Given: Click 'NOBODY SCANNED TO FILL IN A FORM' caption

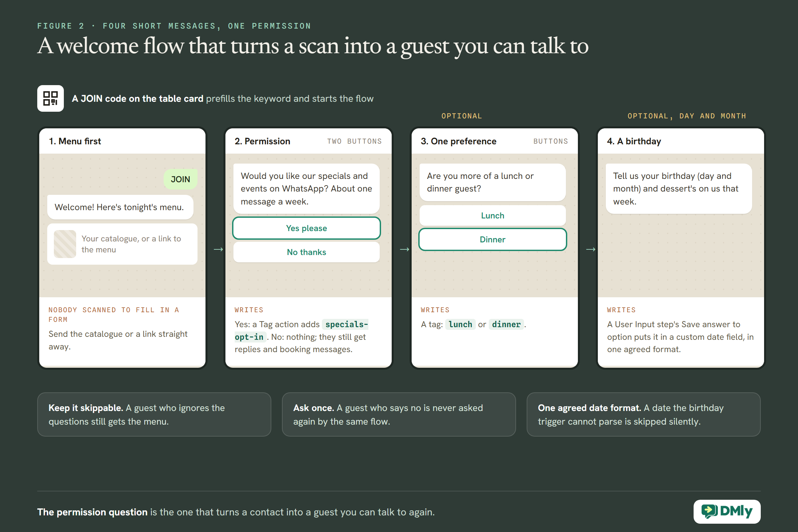Looking at the screenshot, I should 114,315.
